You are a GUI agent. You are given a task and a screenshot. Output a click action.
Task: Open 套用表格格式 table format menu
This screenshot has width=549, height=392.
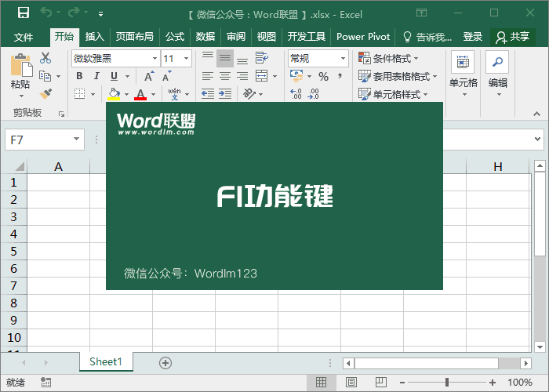coord(398,76)
